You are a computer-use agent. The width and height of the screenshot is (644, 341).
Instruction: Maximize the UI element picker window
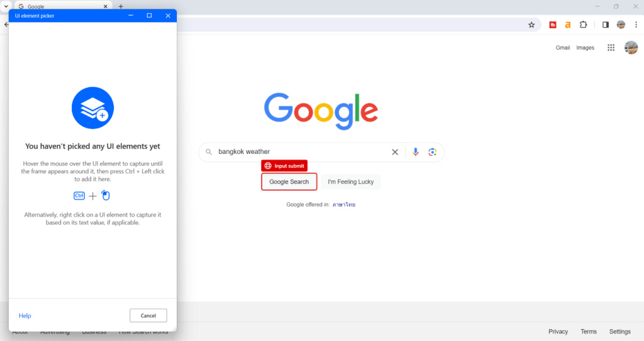coord(149,16)
